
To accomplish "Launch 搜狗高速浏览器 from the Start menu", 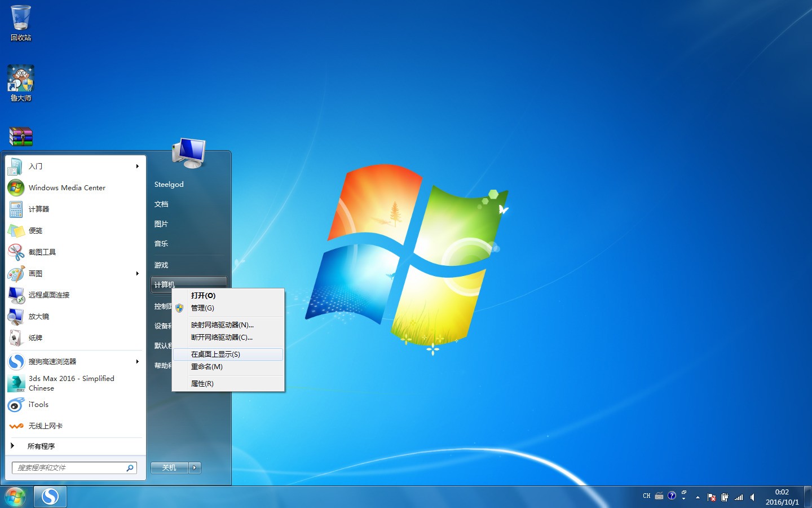I will (74, 361).
